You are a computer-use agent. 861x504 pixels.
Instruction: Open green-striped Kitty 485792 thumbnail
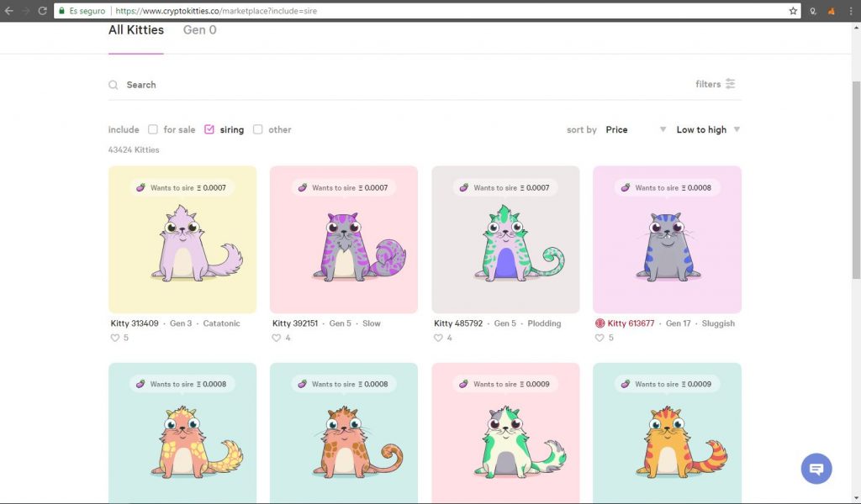pyautogui.click(x=505, y=239)
